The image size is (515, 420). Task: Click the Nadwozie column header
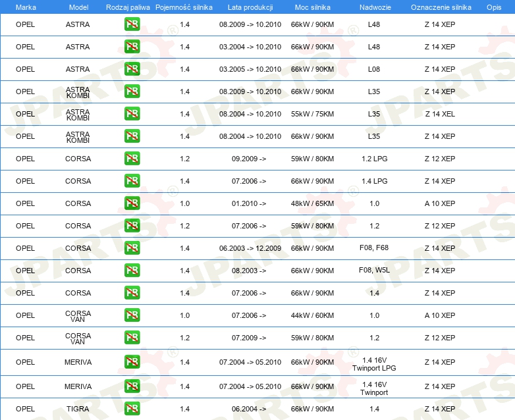[x=375, y=7]
